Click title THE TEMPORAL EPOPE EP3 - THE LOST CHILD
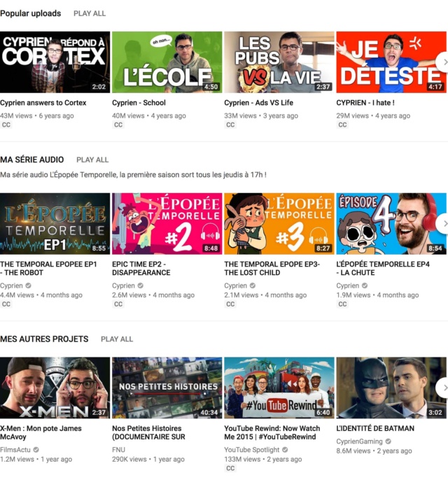The height and width of the screenshot is (482, 448). click(x=272, y=269)
